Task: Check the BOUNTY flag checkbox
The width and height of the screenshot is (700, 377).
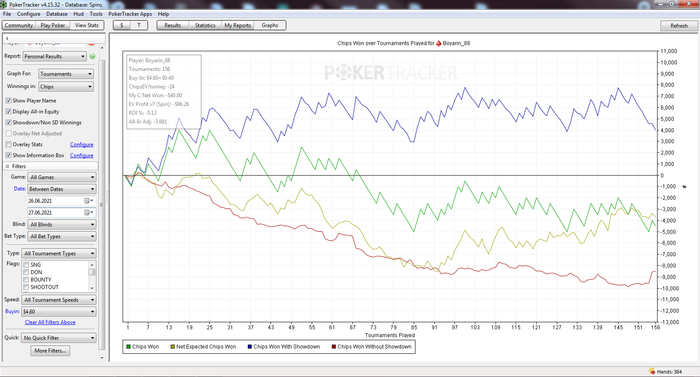Action: pos(26,280)
